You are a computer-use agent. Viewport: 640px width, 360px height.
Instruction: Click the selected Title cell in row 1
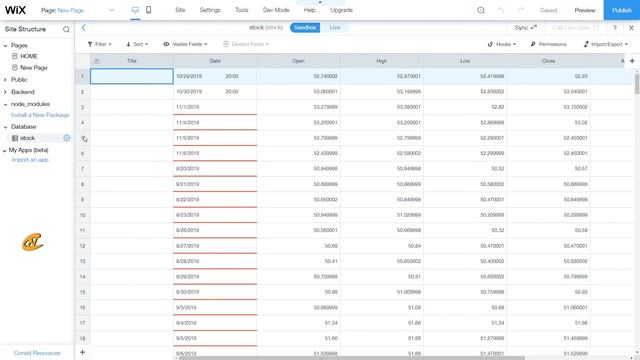pyautogui.click(x=131, y=76)
